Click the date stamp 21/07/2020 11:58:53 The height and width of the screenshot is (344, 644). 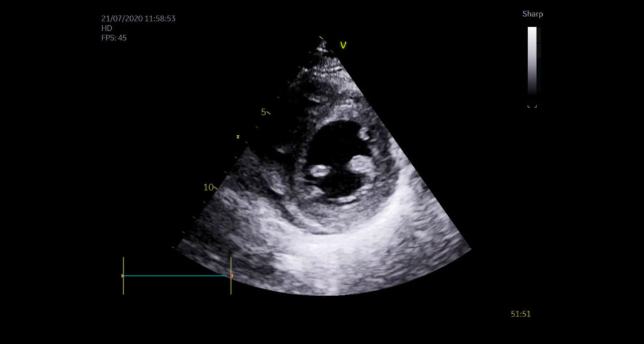click(x=138, y=18)
